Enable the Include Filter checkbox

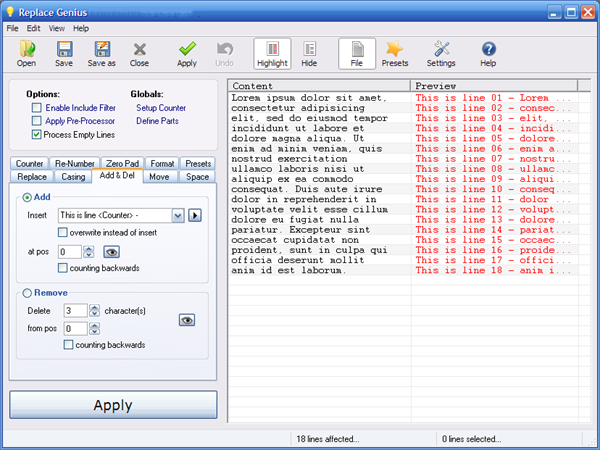pyautogui.click(x=37, y=107)
